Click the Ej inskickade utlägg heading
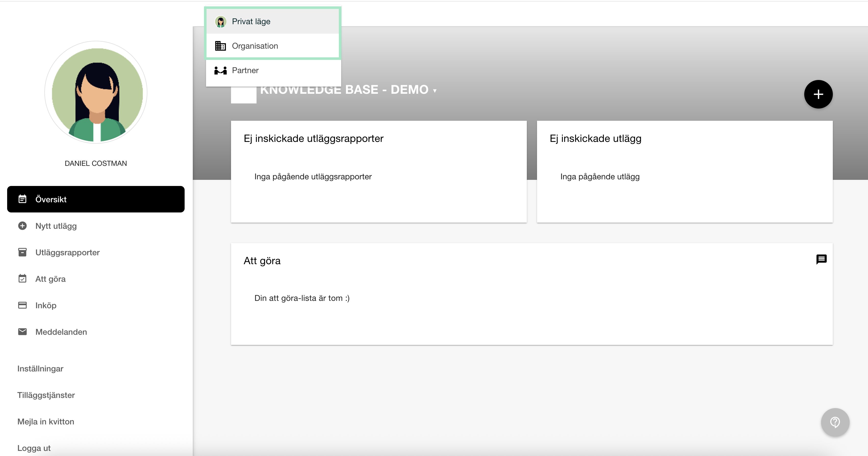The height and width of the screenshot is (456, 868). click(595, 139)
